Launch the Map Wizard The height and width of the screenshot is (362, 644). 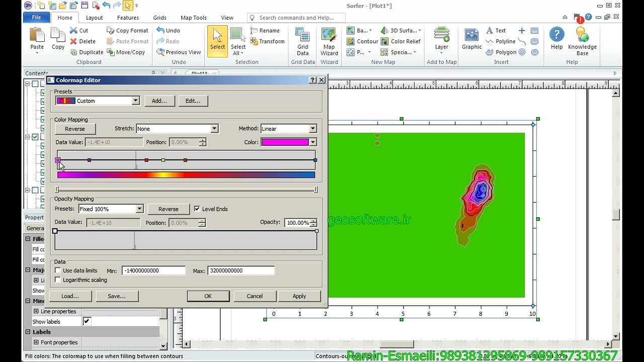tap(329, 41)
